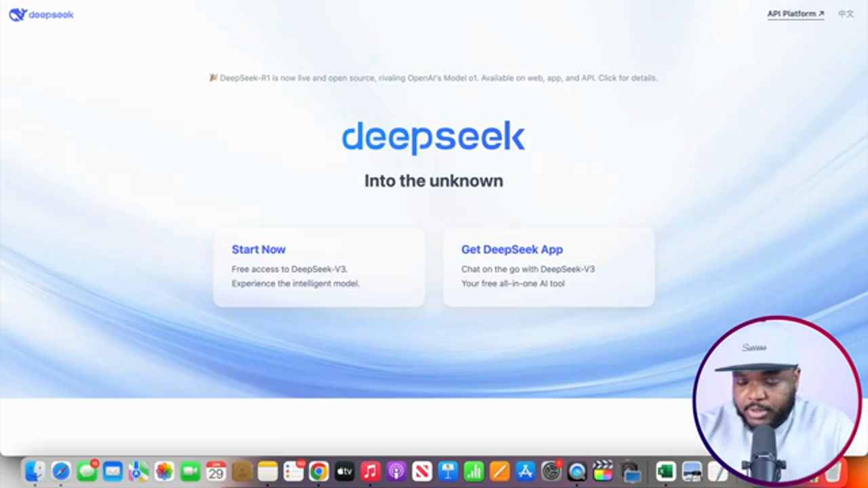Open Messages in the dock
Screen dimensions: 868x488
point(87,471)
